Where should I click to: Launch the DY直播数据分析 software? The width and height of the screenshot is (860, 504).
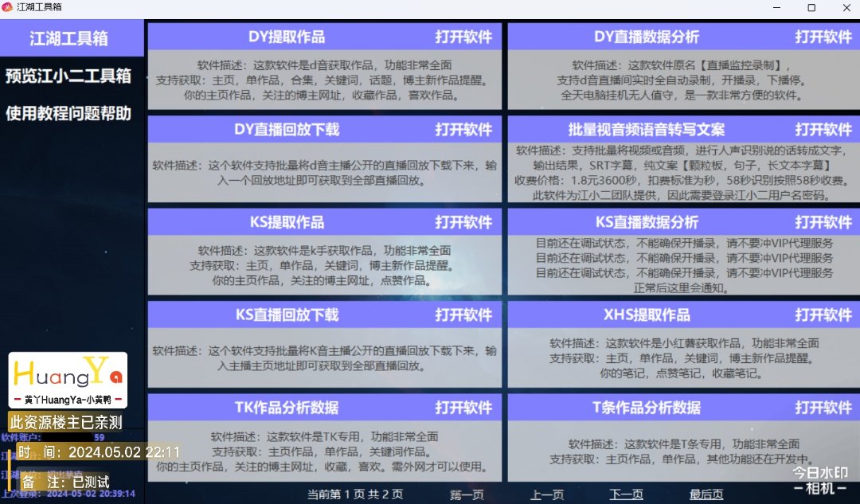pos(823,37)
